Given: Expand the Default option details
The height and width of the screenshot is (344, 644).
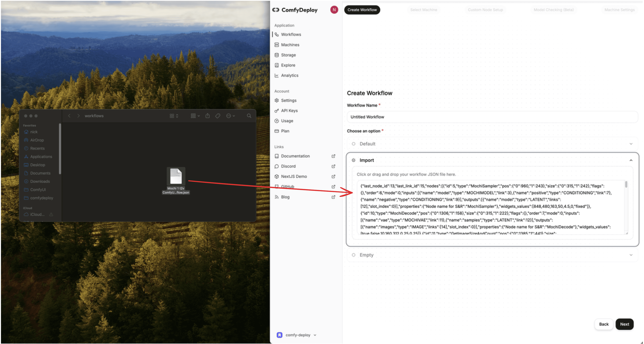Looking at the screenshot, I should pyautogui.click(x=631, y=144).
